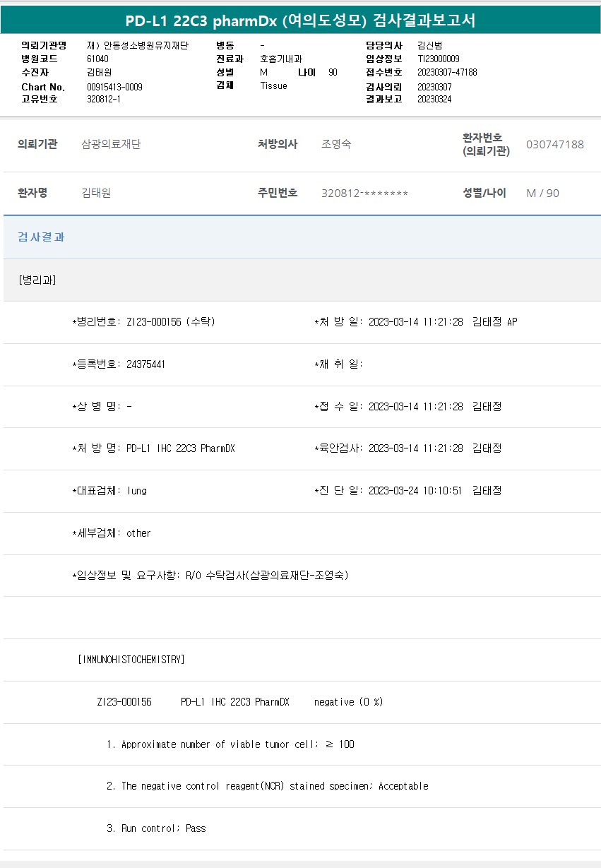
Task: Click the 'Run control; Pass' line
Action: pos(156,828)
